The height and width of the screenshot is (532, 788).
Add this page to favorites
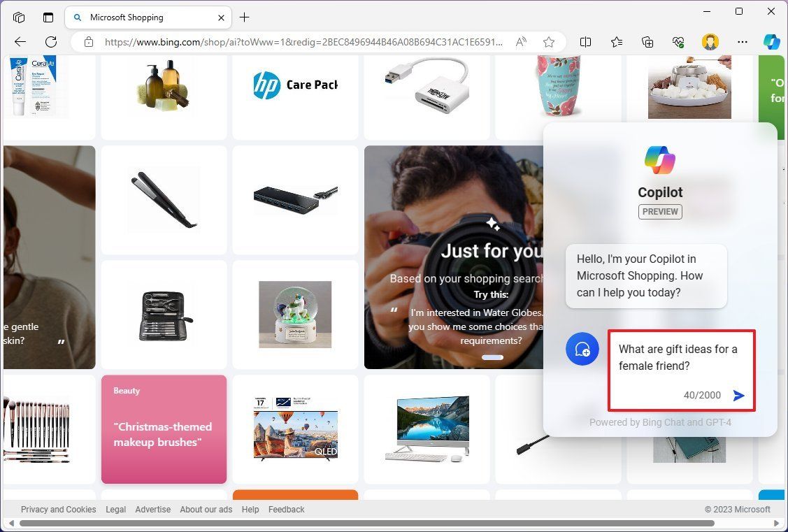coord(550,42)
